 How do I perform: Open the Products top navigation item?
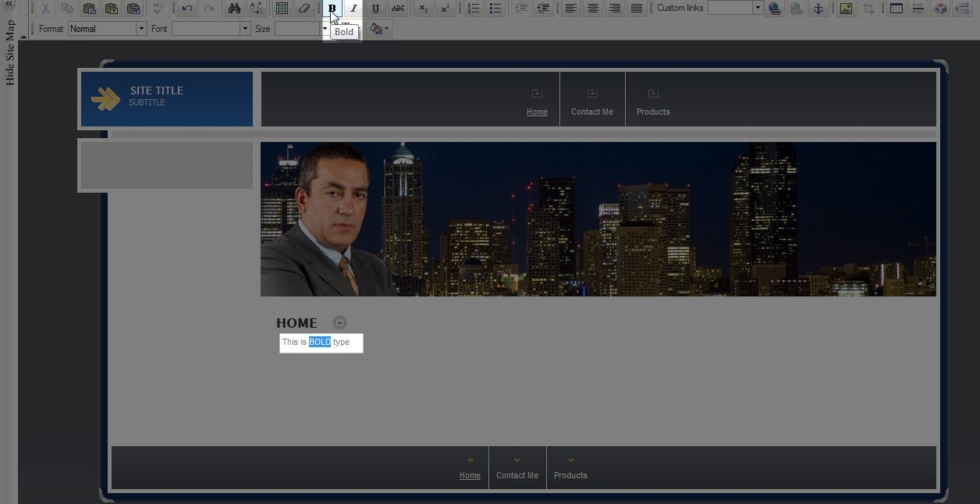pyautogui.click(x=653, y=112)
